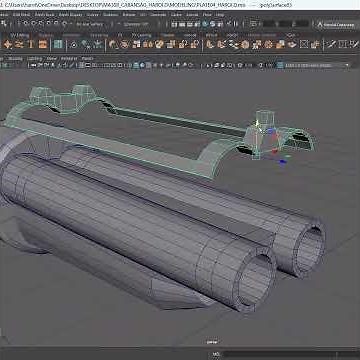Open the viewport Renderer menu

(69, 58)
